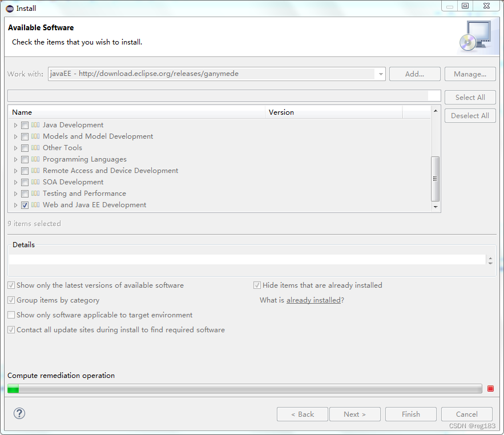Screen dimensions: 504x435
Task: Expand the Java Development tree node
Action: (x=15, y=125)
